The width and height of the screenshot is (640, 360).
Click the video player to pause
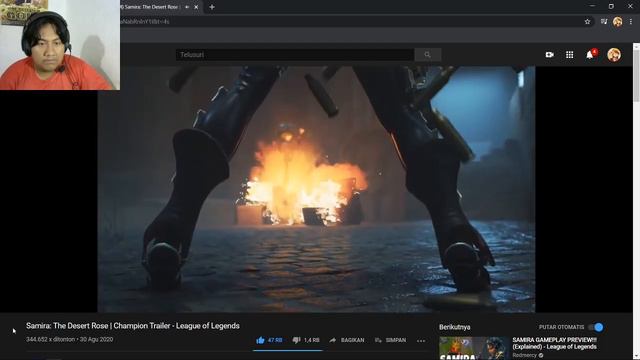pyautogui.click(x=316, y=189)
